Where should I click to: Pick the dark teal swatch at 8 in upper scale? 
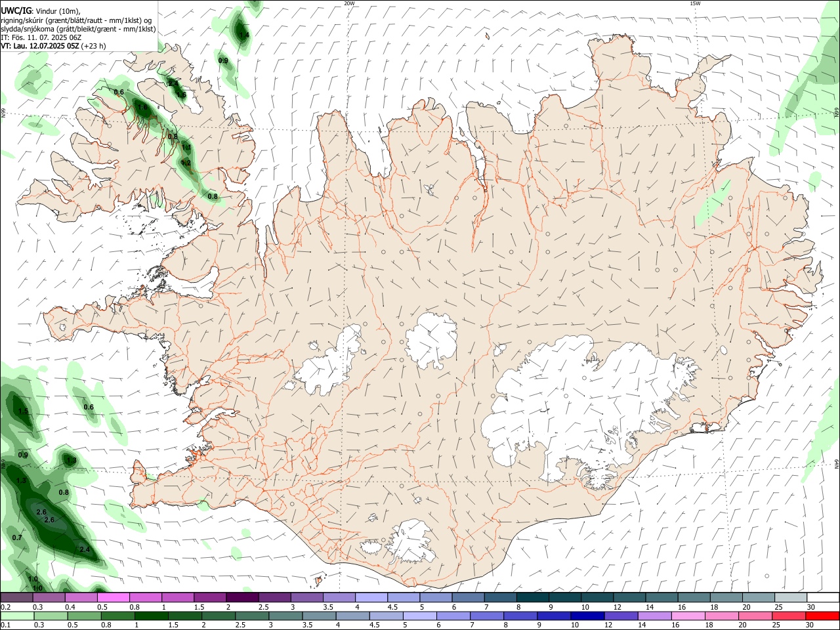532,597
